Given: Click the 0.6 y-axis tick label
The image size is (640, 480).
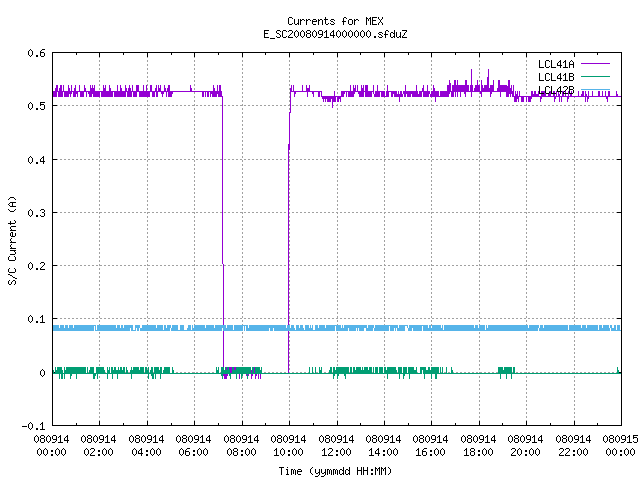Looking at the screenshot, I should (x=36, y=53).
